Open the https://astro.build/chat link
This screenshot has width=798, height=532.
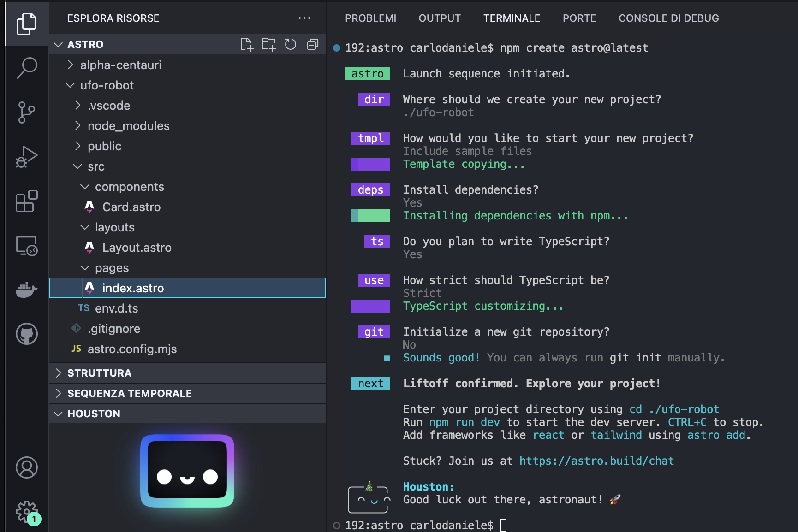coord(596,461)
